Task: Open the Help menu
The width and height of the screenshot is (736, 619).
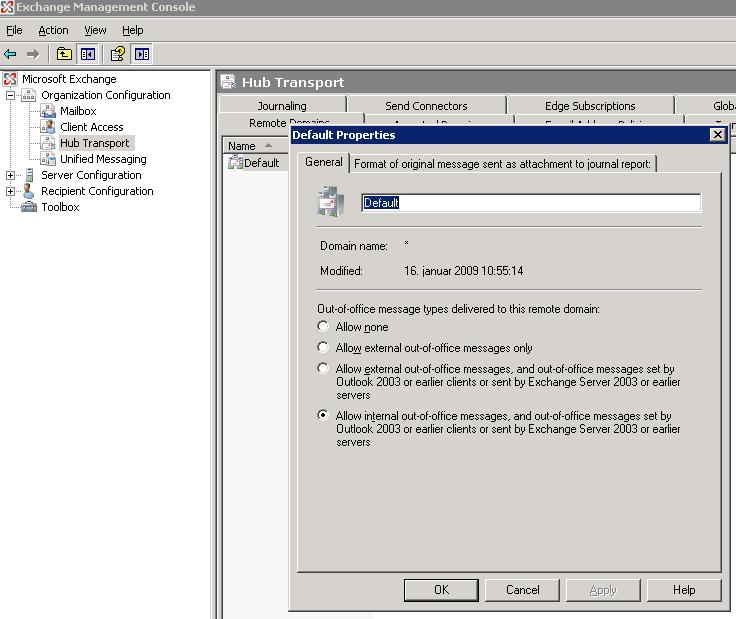Action: click(132, 31)
